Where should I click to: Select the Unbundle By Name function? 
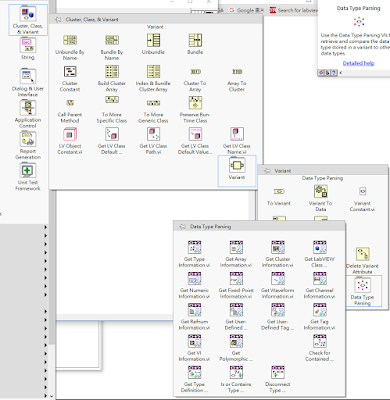point(70,47)
